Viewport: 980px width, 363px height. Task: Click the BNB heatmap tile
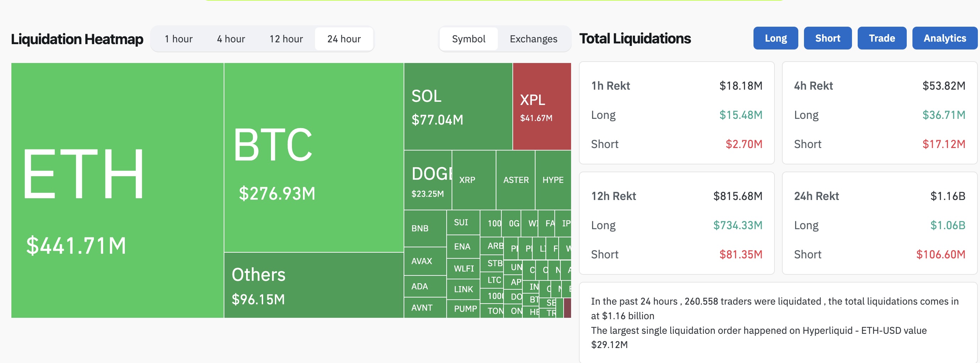[x=425, y=228]
